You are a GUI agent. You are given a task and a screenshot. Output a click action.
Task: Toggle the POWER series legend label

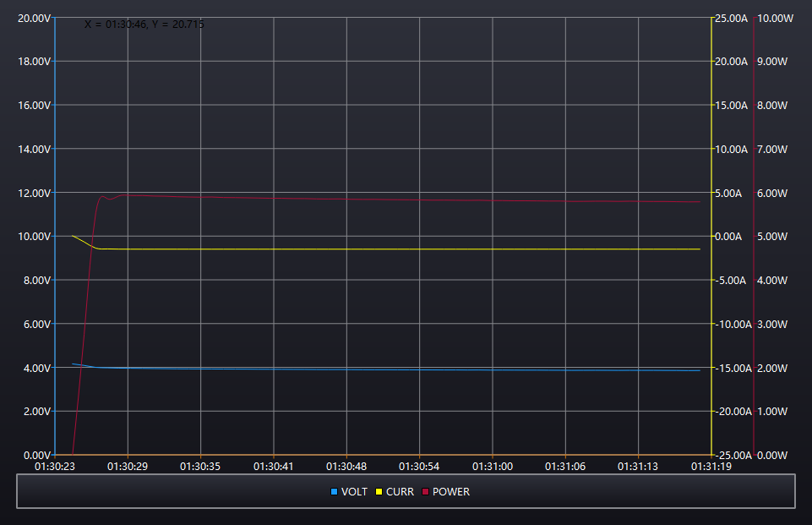451,491
